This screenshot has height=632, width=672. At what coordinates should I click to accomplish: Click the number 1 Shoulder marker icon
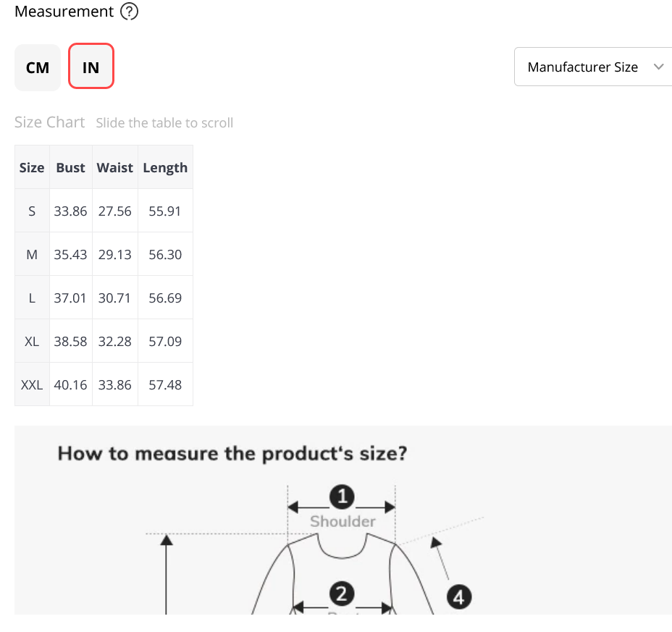tap(342, 497)
